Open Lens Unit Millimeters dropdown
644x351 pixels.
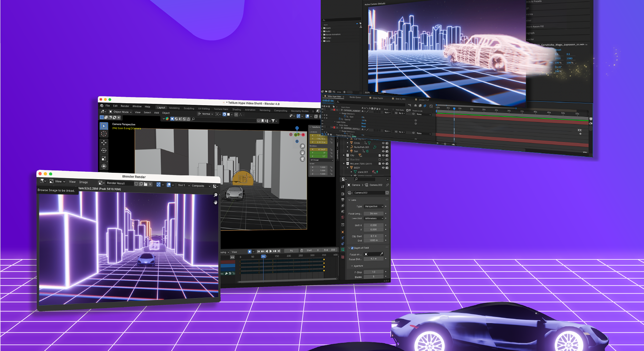point(374,218)
